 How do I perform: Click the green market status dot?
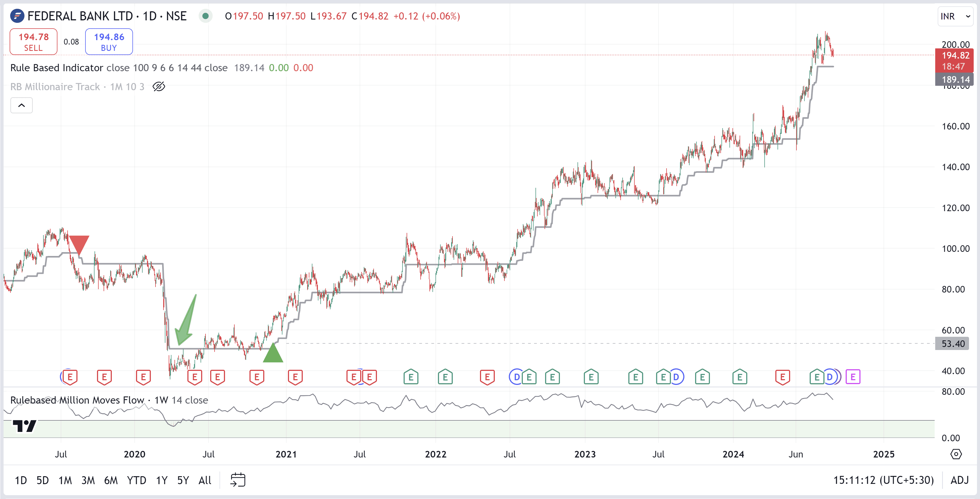pyautogui.click(x=206, y=16)
